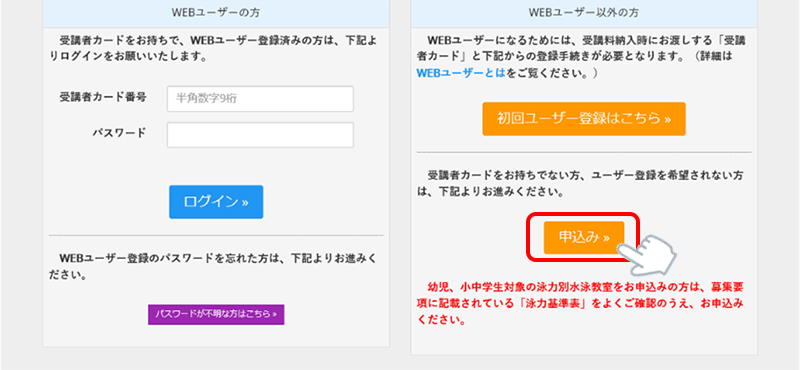Click the dotted divider below 初回ユーザー登録 button
Screen dimensions: 800x370
(x=584, y=152)
